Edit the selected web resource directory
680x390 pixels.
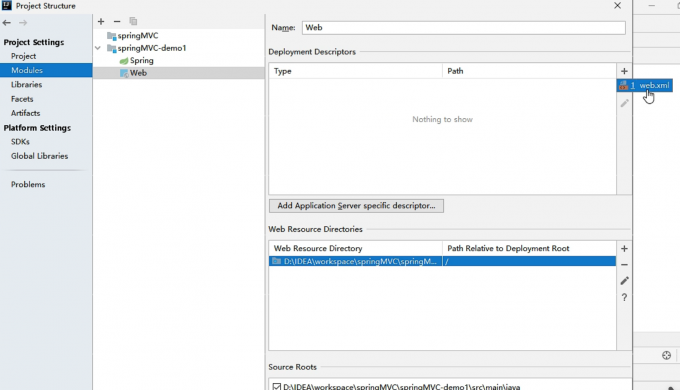(624, 281)
